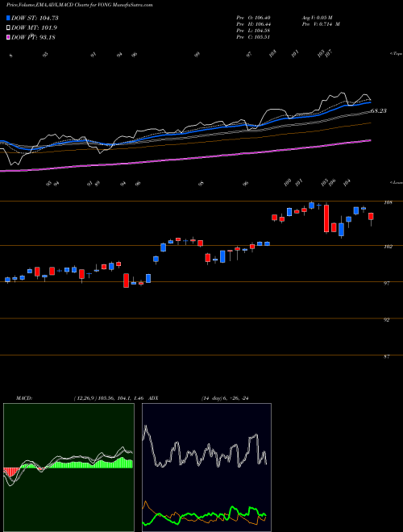
Task: Click the 97 price axis label
Action: tap(386, 283)
